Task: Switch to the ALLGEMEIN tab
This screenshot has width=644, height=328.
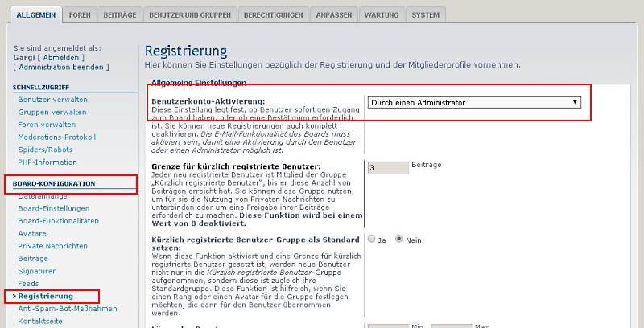Action: pyautogui.click(x=35, y=14)
